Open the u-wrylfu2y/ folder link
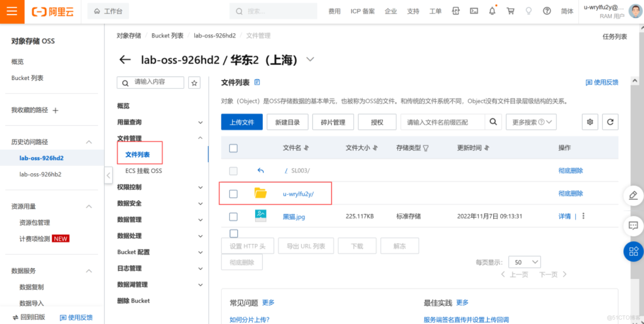 coord(298,194)
